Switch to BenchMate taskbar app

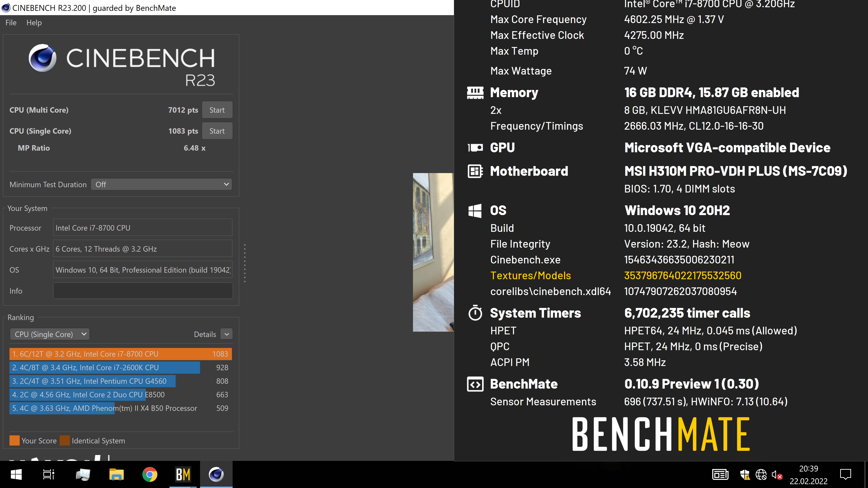(183, 474)
